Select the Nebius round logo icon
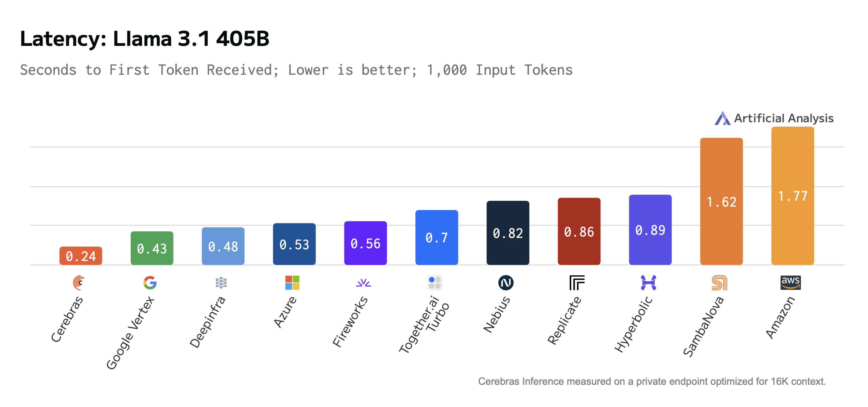This screenshot has height=407, width=868. click(x=506, y=282)
